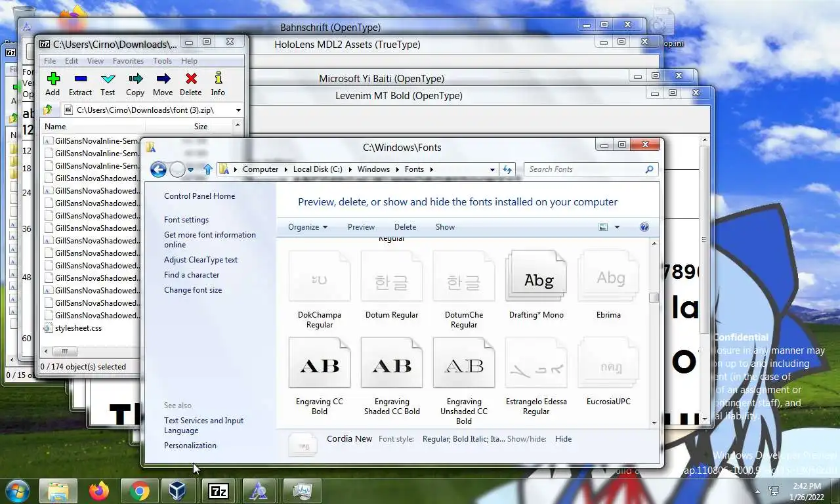Open the Start menu orb
This screenshot has height=504, width=840.
(x=17, y=491)
